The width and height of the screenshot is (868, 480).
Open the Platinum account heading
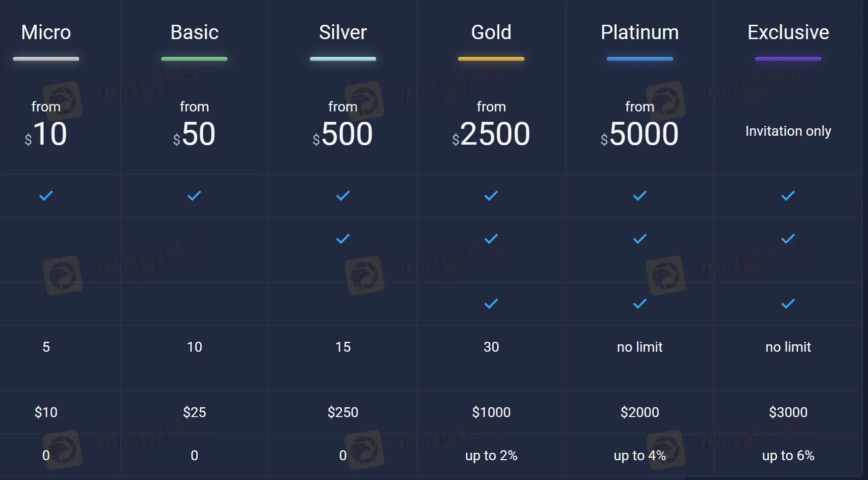click(640, 33)
